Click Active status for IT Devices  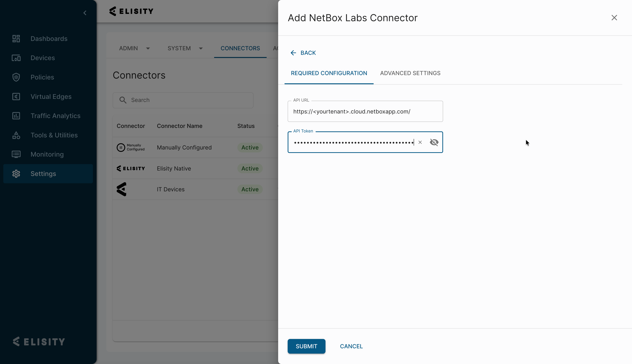pos(250,189)
